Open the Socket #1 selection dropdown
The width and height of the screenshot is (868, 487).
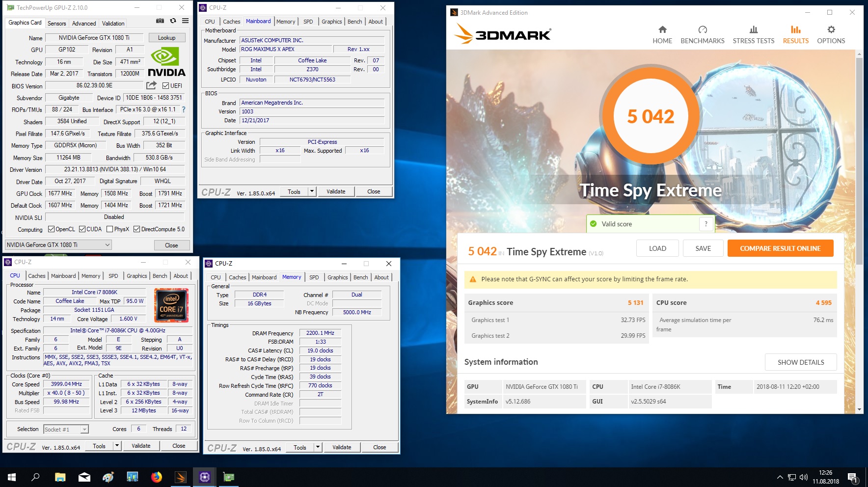(x=66, y=430)
